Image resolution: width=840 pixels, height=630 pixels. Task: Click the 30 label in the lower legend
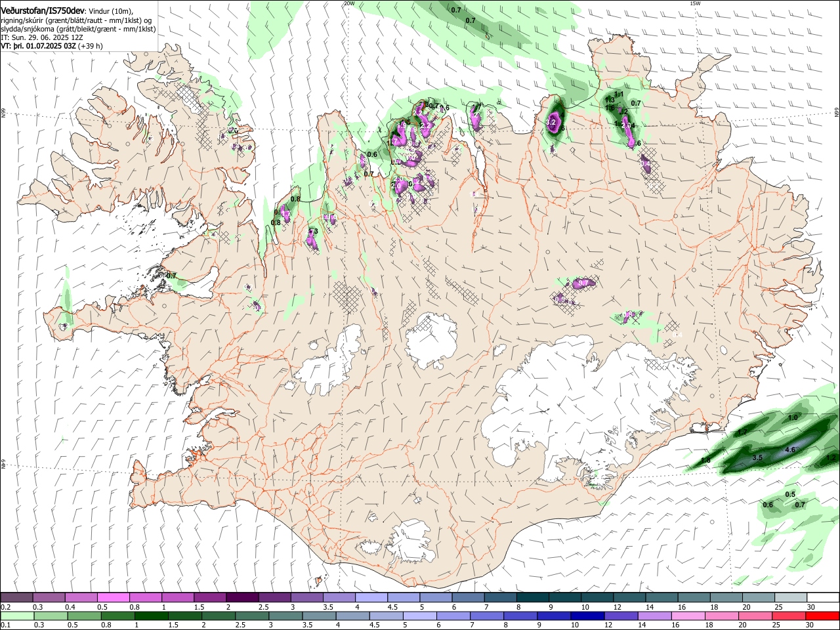coord(808,625)
